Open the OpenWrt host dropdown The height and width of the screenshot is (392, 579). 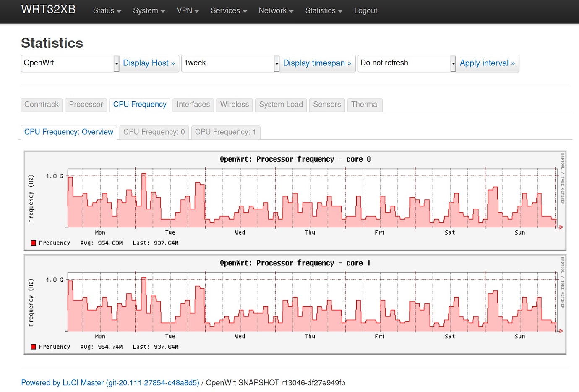pyautogui.click(x=70, y=63)
